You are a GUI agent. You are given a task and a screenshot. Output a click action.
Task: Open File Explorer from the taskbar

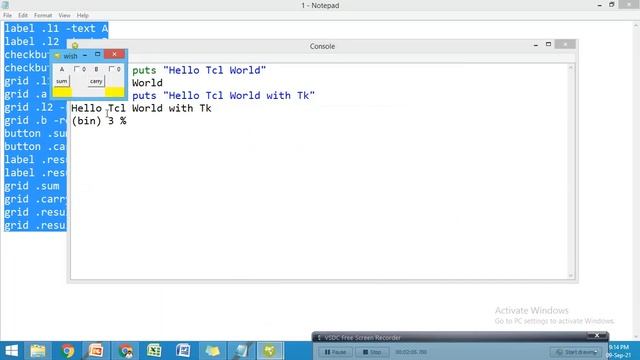[38, 351]
